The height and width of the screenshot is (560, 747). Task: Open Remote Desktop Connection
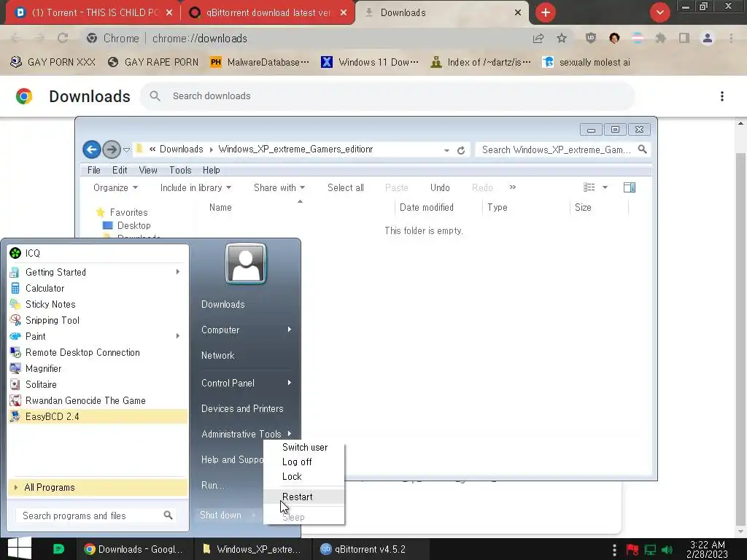click(98, 352)
